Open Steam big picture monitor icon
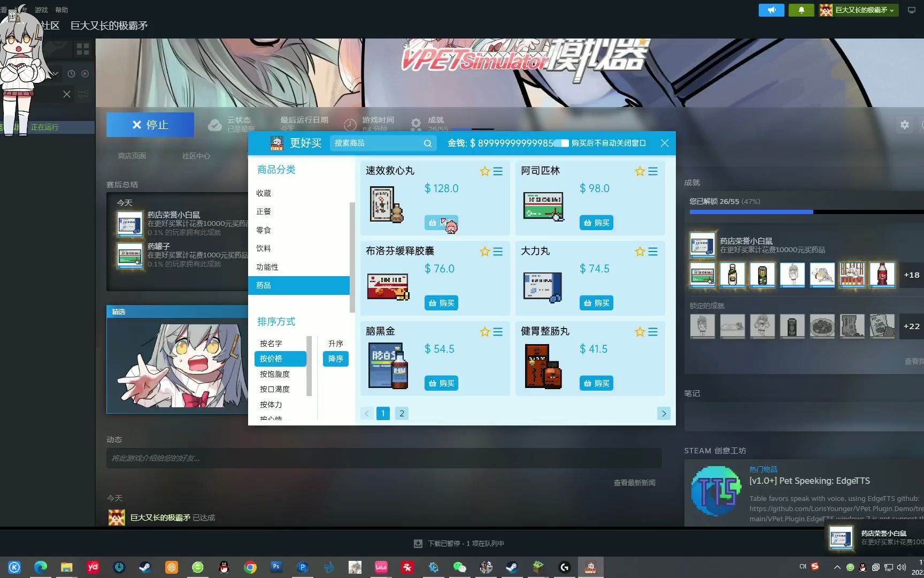Image resolution: width=924 pixels, height=578 pixels. tap(912, 10)
